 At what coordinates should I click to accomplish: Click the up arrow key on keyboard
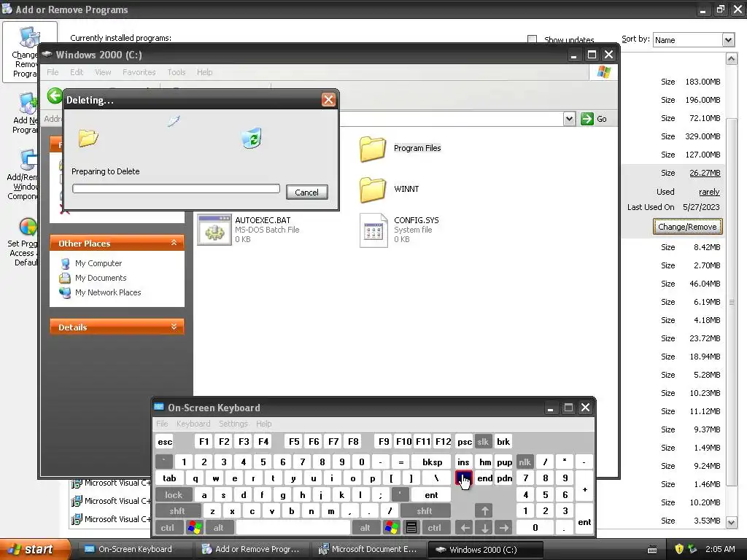point(484,511)
